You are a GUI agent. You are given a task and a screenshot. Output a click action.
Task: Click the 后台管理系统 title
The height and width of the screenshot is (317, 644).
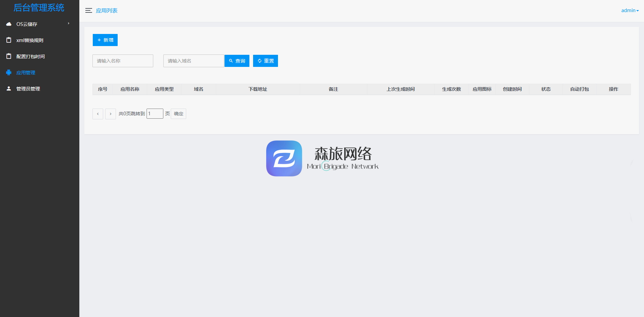point(39,8)
